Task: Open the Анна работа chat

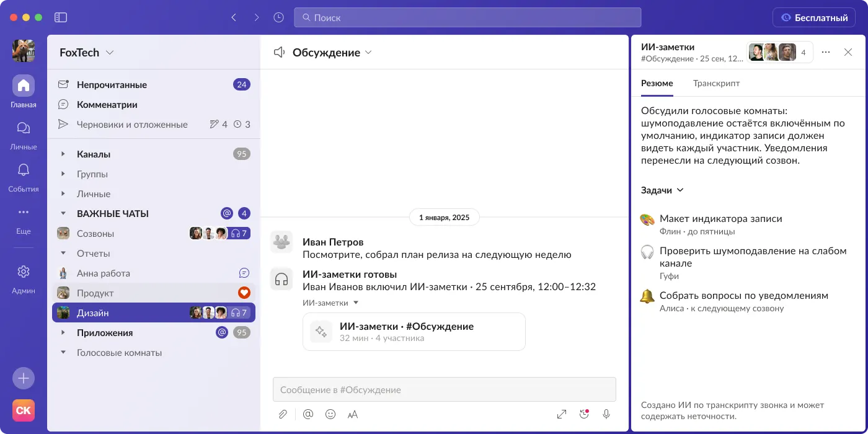Action: pos(154,273)
